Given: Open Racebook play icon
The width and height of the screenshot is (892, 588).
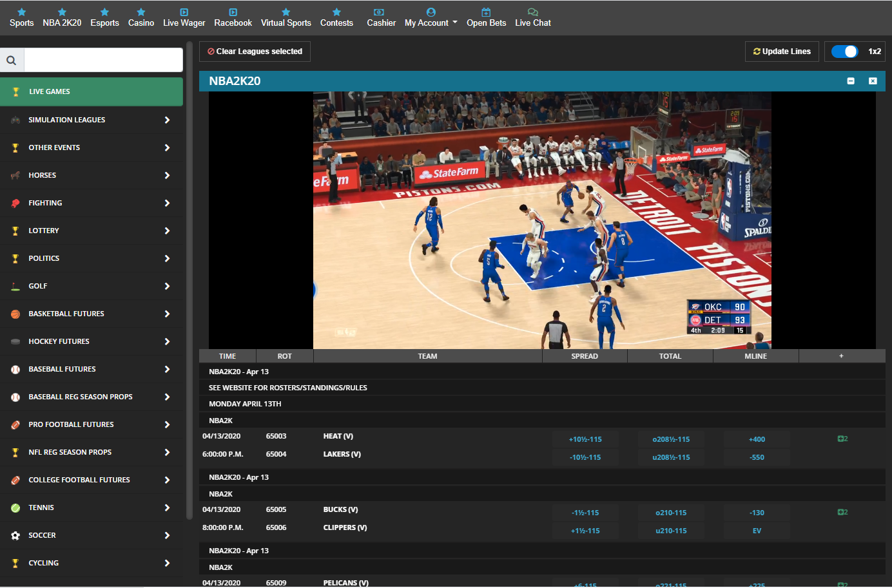Looking at the screenshot, I should [x=233, y=12].
